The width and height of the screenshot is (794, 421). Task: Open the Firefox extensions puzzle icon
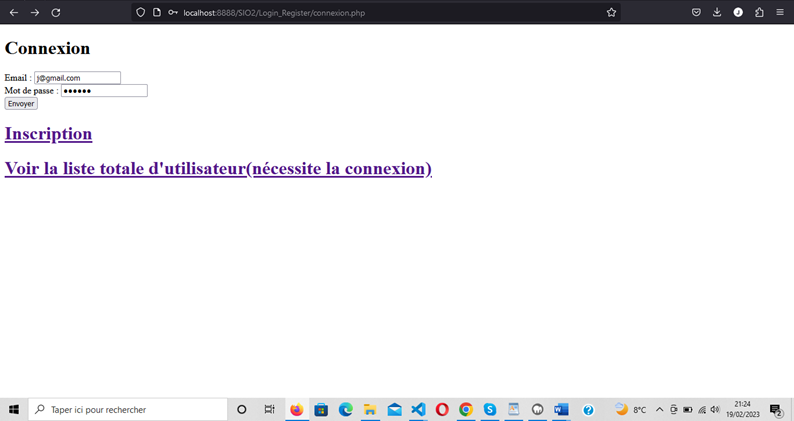[x=759, y=12]
